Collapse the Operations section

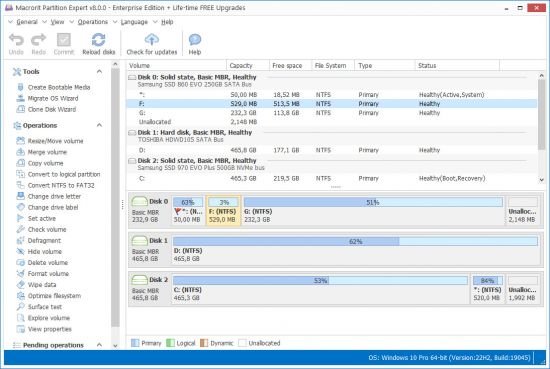(x=99, y=125)
